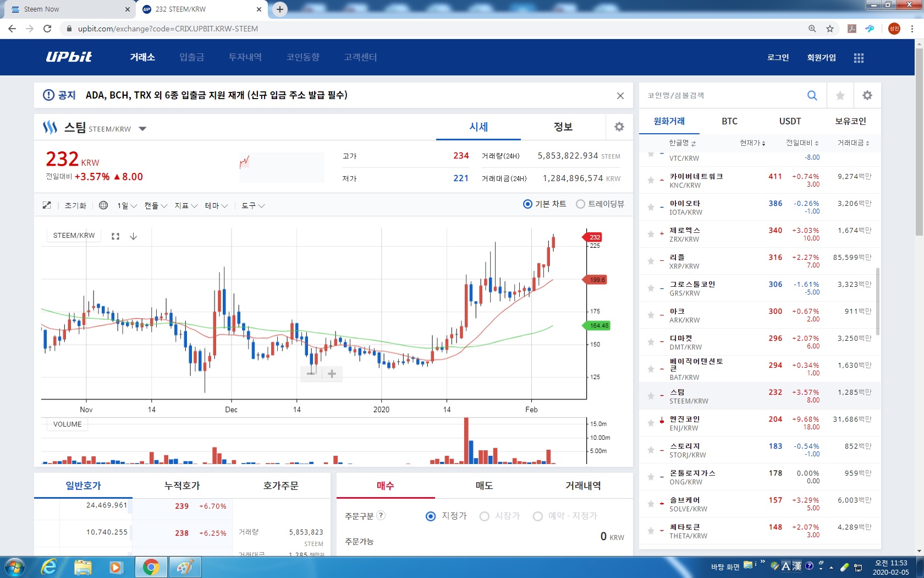Select 기본 차트 radio button

(527, 204)
